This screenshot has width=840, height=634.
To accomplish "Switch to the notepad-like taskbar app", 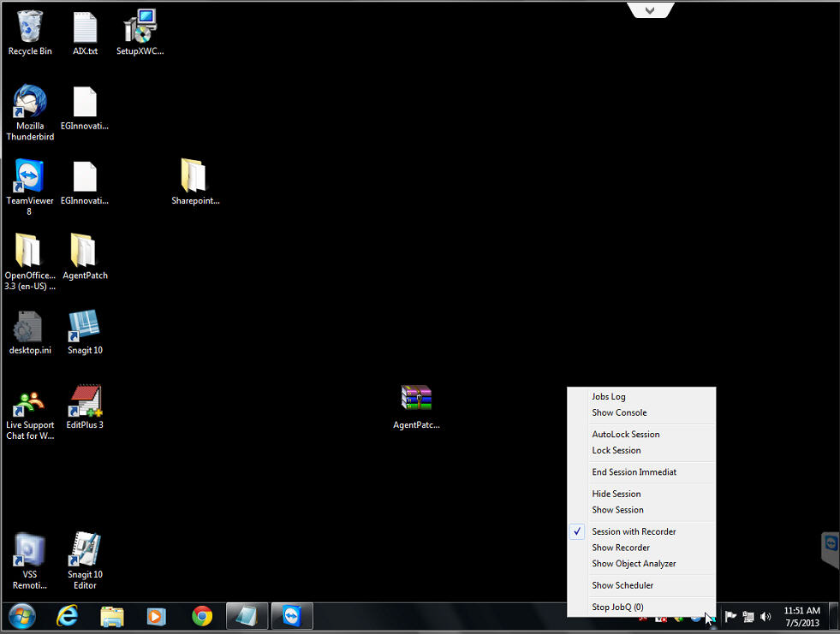I will [x=247, y=616].
